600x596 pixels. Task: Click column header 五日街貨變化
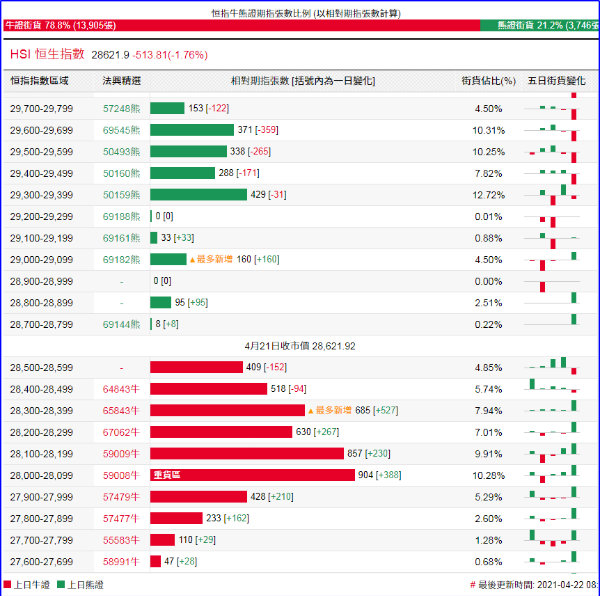[556, 81]
